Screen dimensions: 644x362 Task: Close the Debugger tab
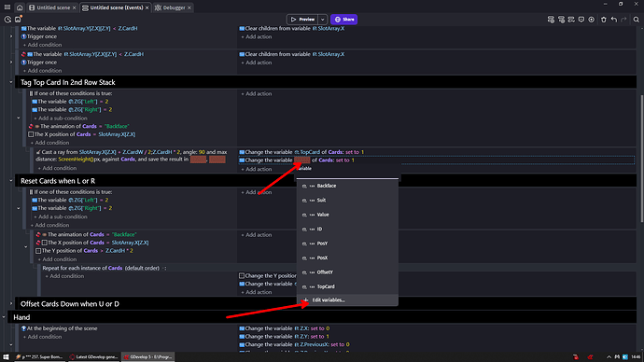189,7
